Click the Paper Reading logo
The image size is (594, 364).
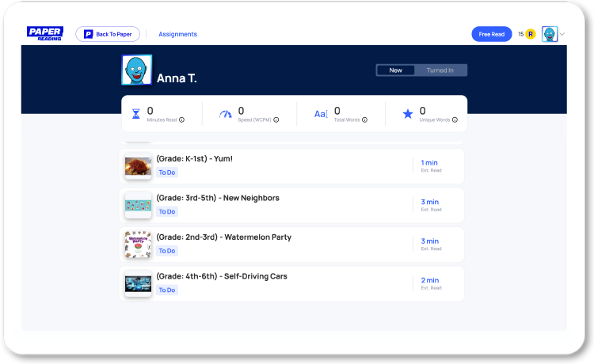pos(44,34)
